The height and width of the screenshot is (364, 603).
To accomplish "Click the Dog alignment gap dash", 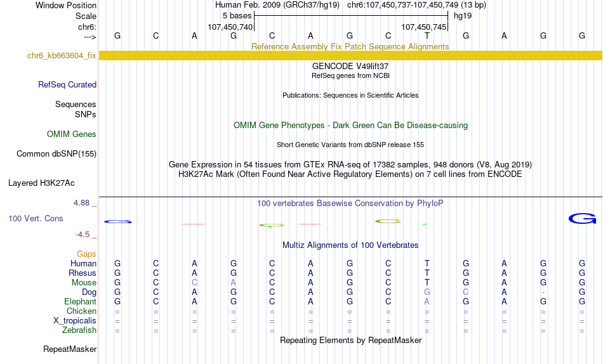I will (x=543, y=292).
